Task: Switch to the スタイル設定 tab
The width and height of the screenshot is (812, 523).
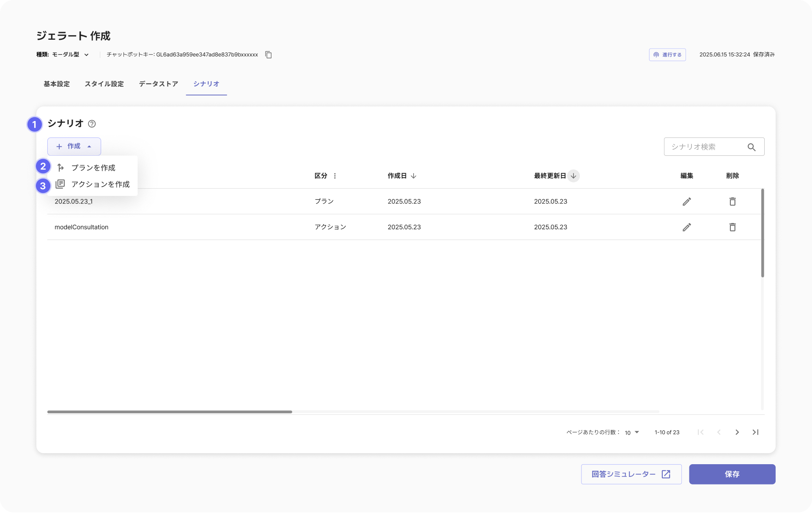Action: (x=104, y=84)
